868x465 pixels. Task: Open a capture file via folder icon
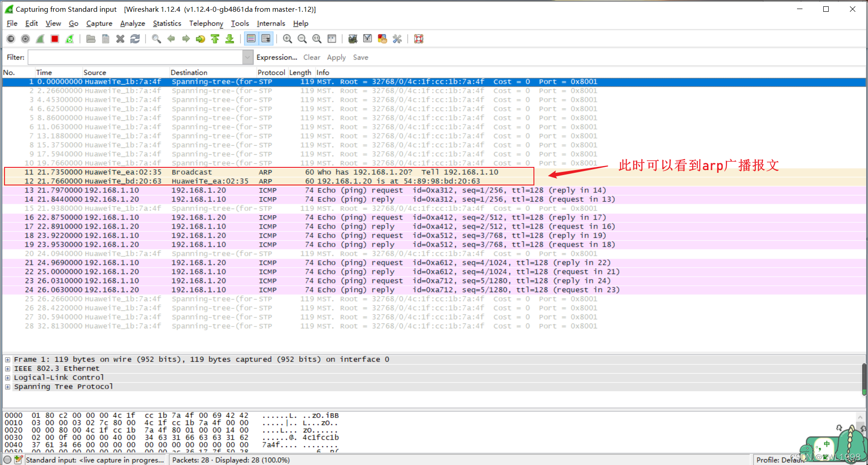pyautogui.click(x=91, y=39)
